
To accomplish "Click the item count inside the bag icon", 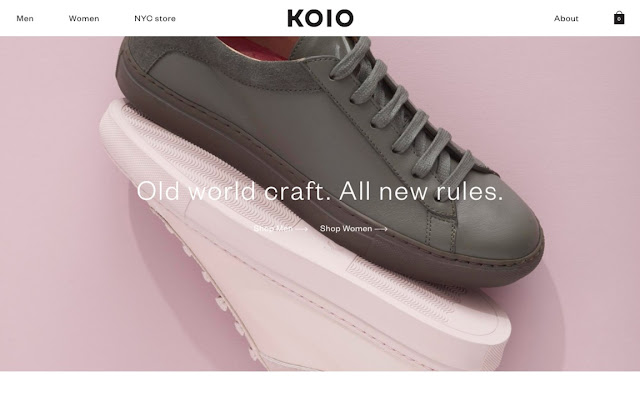I will [619, 19].
